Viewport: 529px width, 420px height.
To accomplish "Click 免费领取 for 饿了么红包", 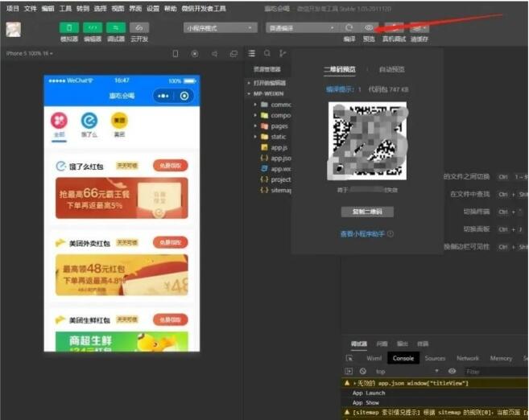I will [x=171, y=166].
